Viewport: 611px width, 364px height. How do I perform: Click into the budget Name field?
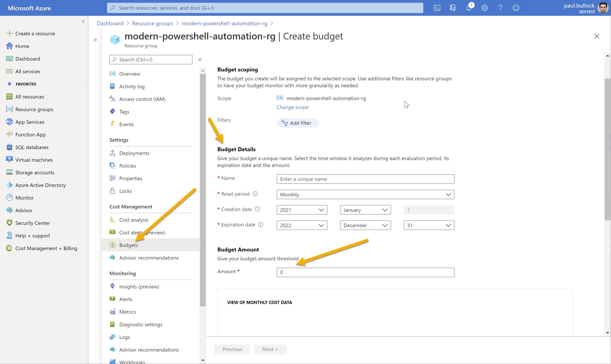pos(365,179)
